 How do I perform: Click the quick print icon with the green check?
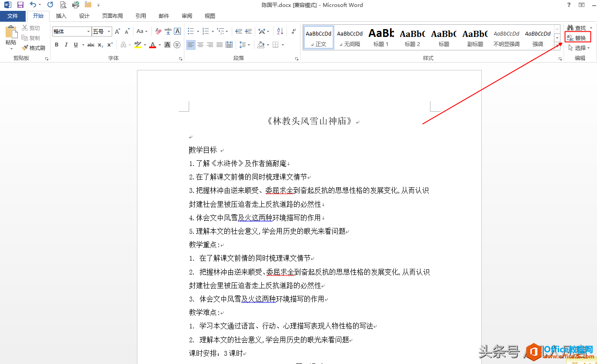pos(76,5)
